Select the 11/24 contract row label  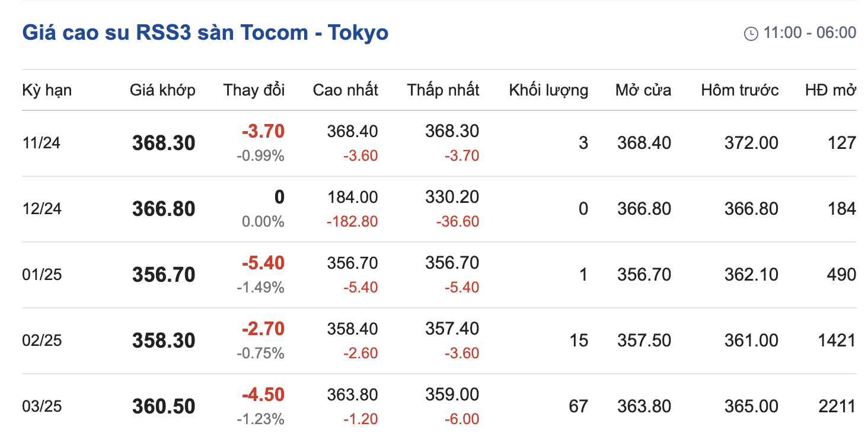tap(42, 143)
